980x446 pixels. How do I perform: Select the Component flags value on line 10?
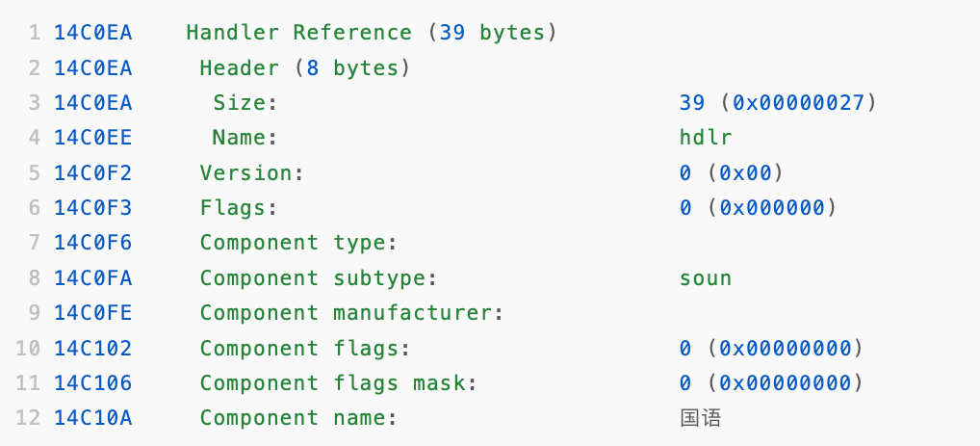tap(771, 348)
